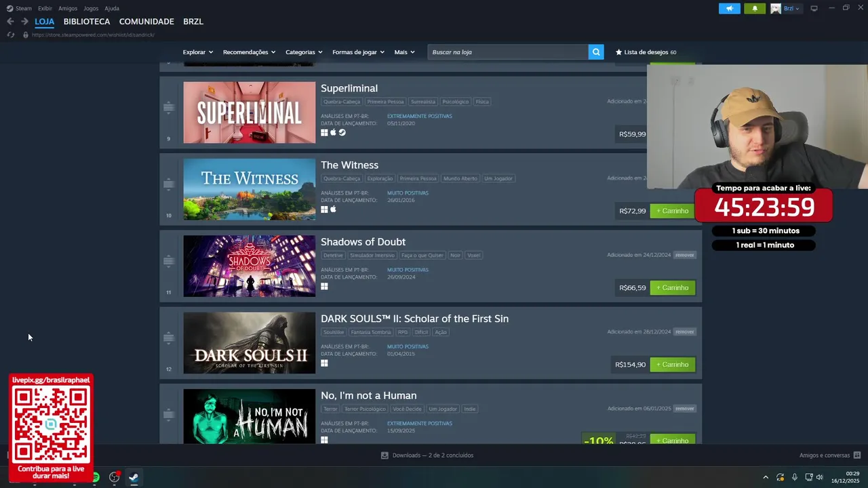868x488 pixels.
Task: Click the Steam icon in Windows taskbar
Action: click(x=134, y=477)
